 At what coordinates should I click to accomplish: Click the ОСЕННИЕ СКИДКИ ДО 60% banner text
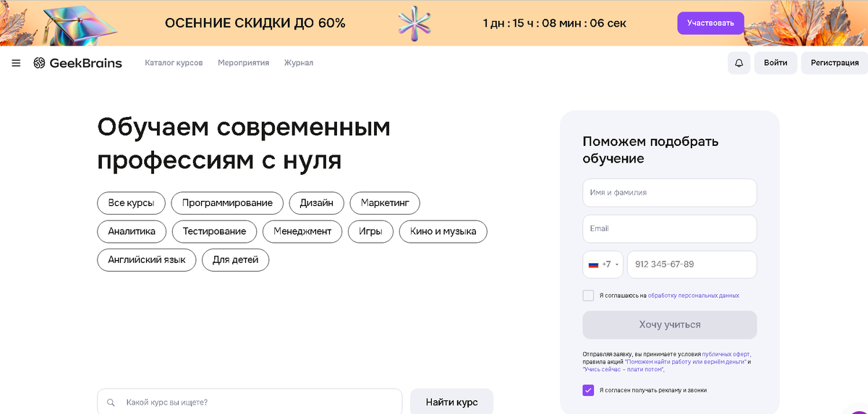point(255,23)
